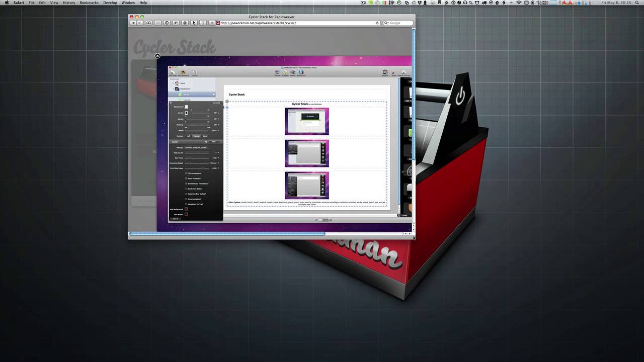The image size is (644, 362).
Task: Toggle the Pause on Hover checkbox
Action: click(186, 178)
